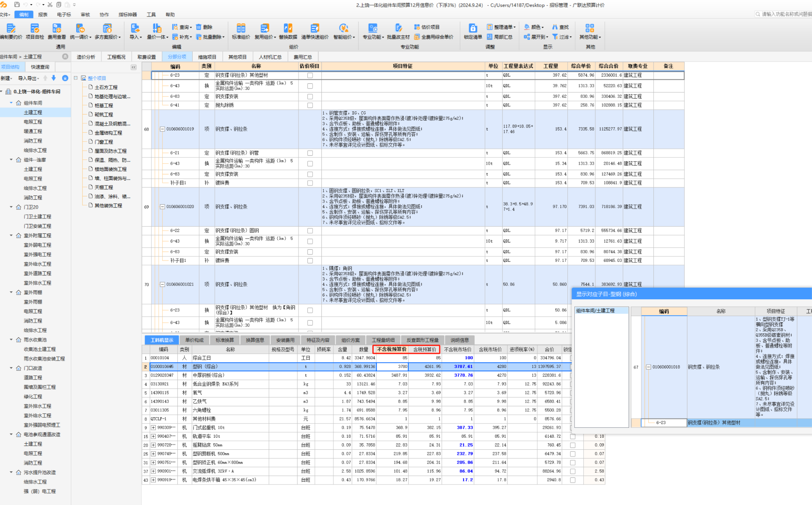Toggle lock checkbox for 摇臂钻床 50mm row

click(573, 445)
